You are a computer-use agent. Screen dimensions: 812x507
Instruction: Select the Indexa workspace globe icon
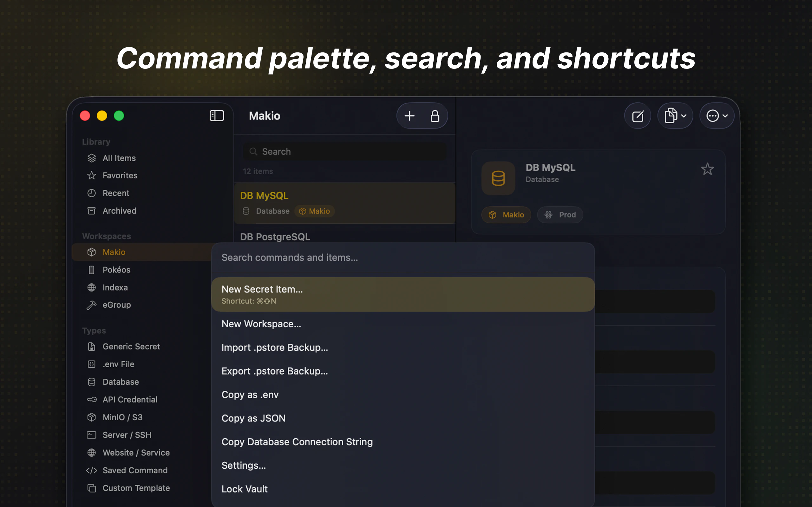pos(91,287)
